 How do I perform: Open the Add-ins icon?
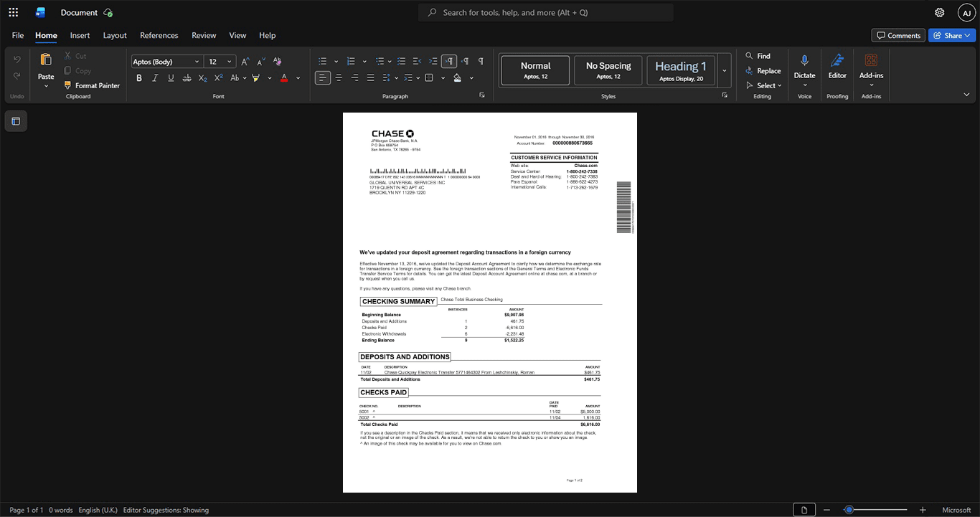871,61
